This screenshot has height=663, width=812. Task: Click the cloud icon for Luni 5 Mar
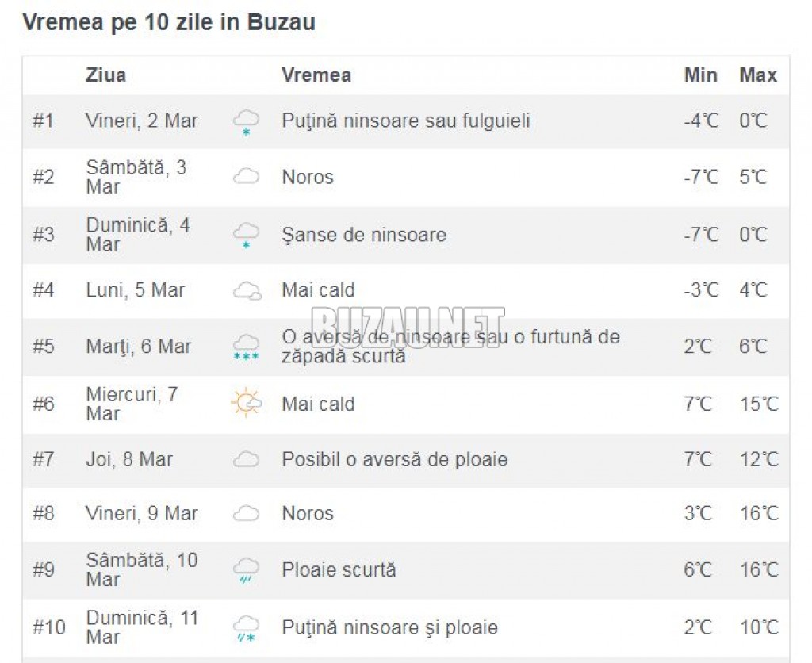(x=247, y=290)
